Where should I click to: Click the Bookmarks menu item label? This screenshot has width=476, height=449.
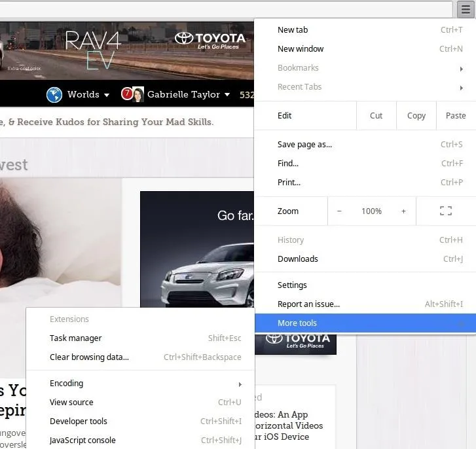[298, 68]
